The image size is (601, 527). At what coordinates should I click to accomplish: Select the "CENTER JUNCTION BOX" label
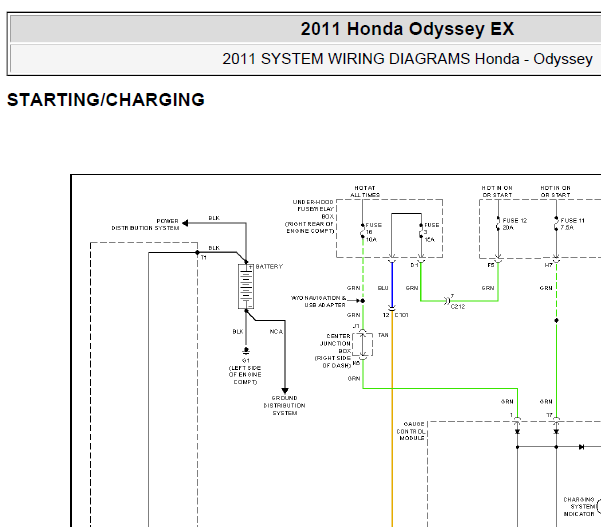pyautogui.click(x=335, y=343)
